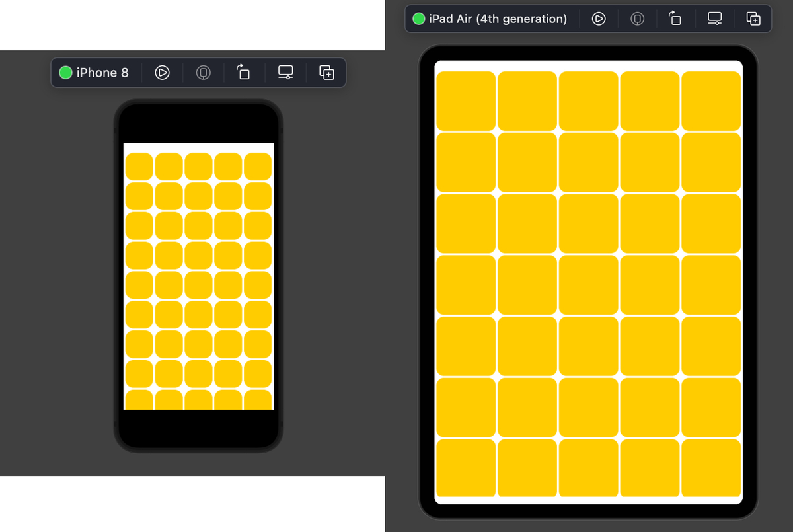Screen dimensions: 793x532
Task: Select the iPhone 8 preview label
Action: pyautogui.click(x=102, y=73)
